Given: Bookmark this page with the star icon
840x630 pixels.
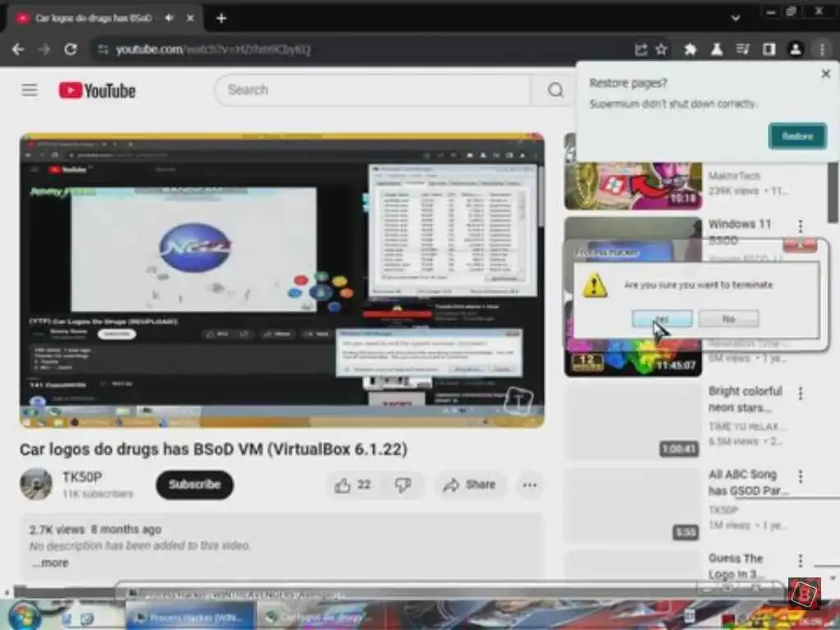Looking at the screenshot, I should (x=662, y=49).
